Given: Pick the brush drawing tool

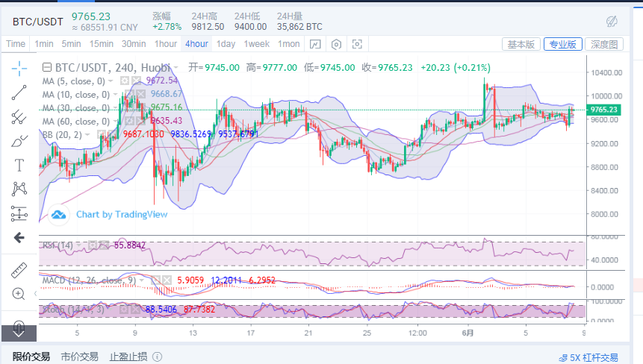Looking at the screenshot, I should 19,141.
